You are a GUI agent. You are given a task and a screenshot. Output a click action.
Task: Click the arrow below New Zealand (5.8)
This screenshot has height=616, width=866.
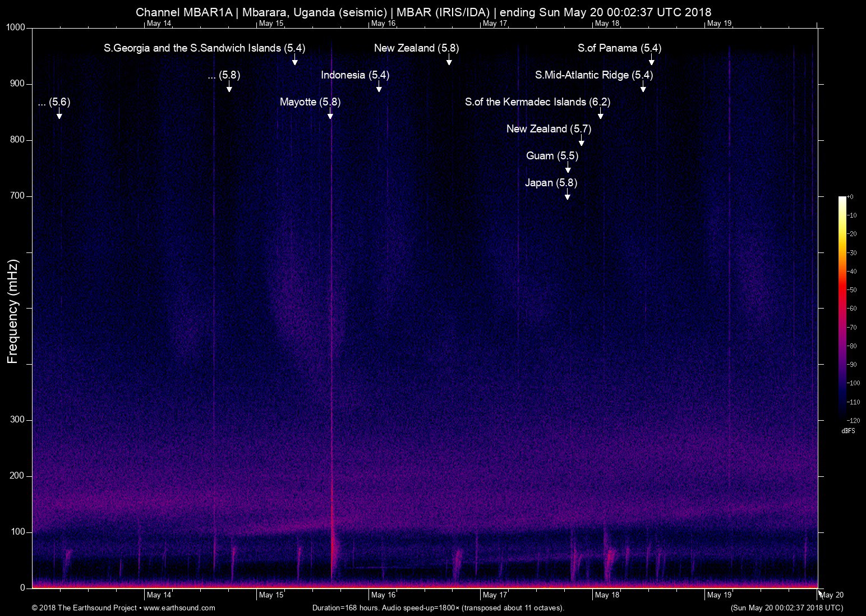click(x=449, y=61)
